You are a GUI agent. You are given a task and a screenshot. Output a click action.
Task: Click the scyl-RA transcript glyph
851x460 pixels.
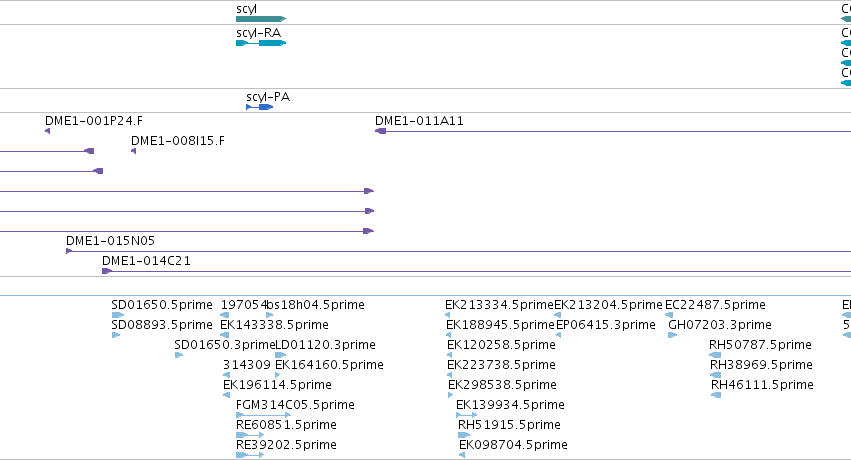click(x=261, y=43)
